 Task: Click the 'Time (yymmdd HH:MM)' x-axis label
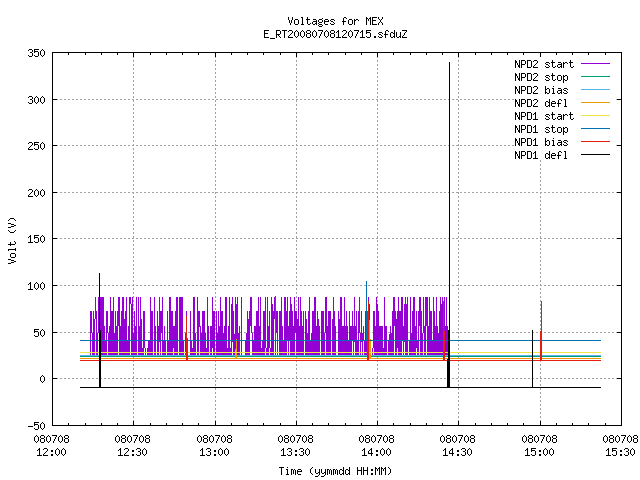[x=335, y=471]
